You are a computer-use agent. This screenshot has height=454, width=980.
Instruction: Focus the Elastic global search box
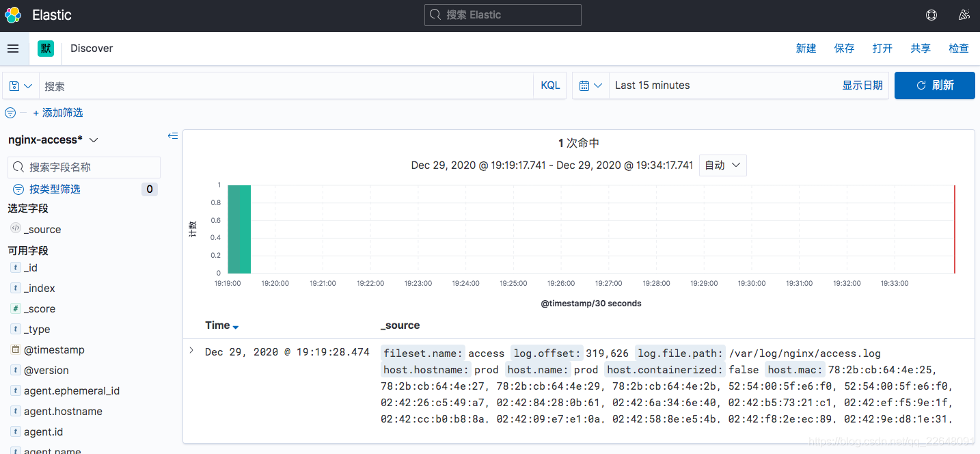tap(503, 15)
